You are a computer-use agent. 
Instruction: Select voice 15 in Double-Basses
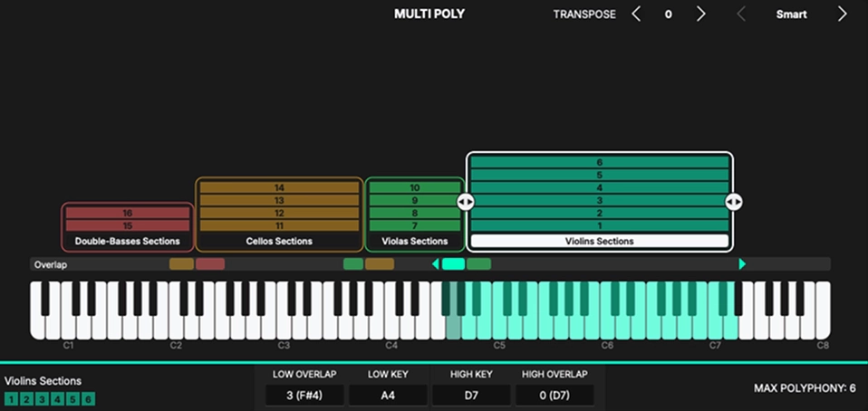click(x=128, y=225)
